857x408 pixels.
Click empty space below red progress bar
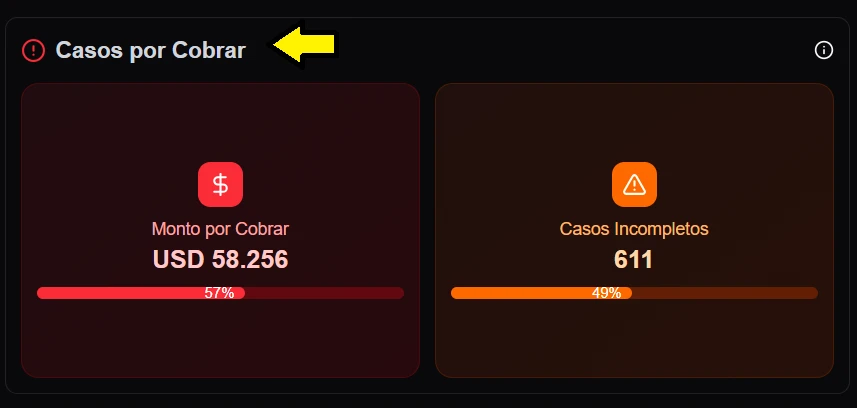tap(220, 340)
